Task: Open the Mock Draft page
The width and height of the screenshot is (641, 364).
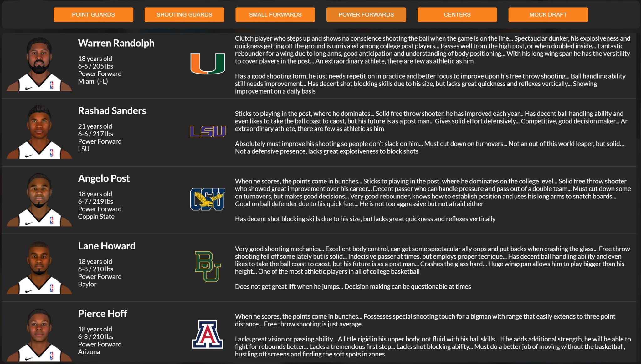Action: click(x=548, y=15)
